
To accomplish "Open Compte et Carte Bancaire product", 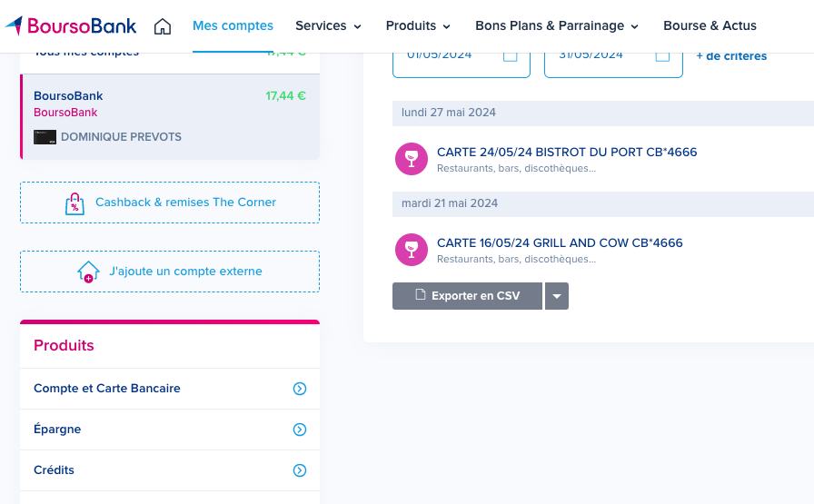I will coord(170,389).
